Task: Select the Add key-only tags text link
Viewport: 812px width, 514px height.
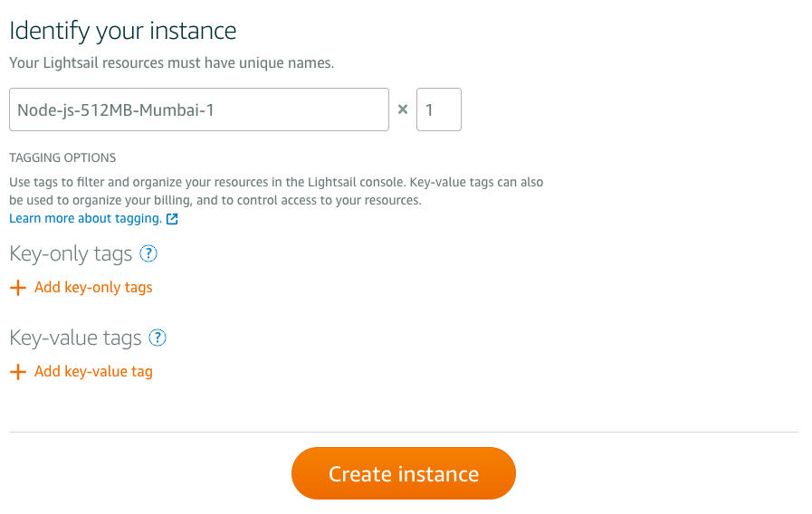Action: point(93,288)
